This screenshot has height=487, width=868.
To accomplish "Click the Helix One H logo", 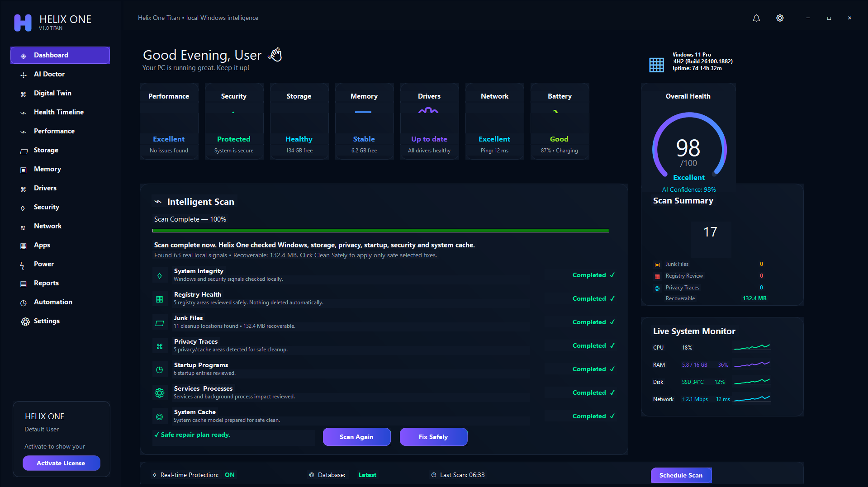I will [x=23, y=23].
